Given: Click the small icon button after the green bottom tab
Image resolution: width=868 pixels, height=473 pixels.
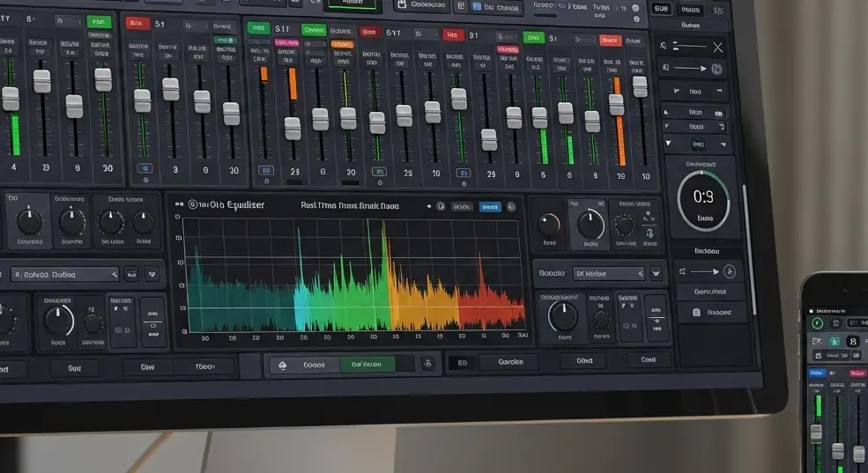Looking at the screenshot, I should 427,364.
